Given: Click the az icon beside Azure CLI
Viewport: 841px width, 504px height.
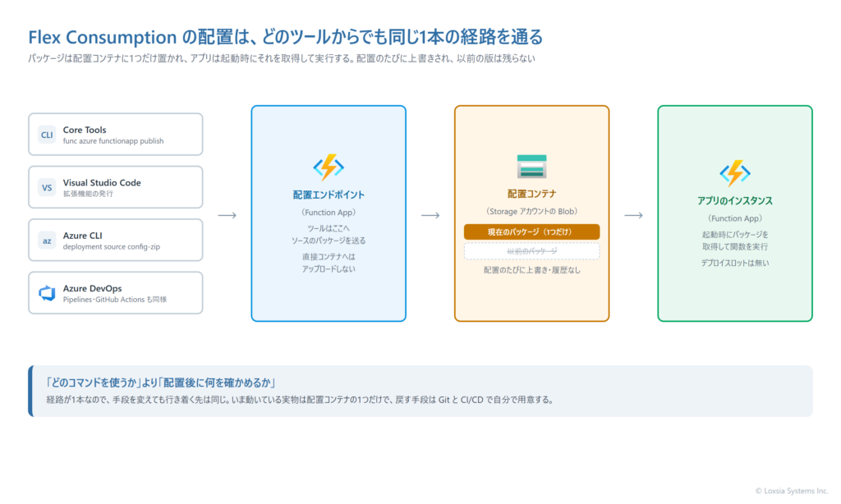Looking at the screenshot, I should (x=47, y=241).
